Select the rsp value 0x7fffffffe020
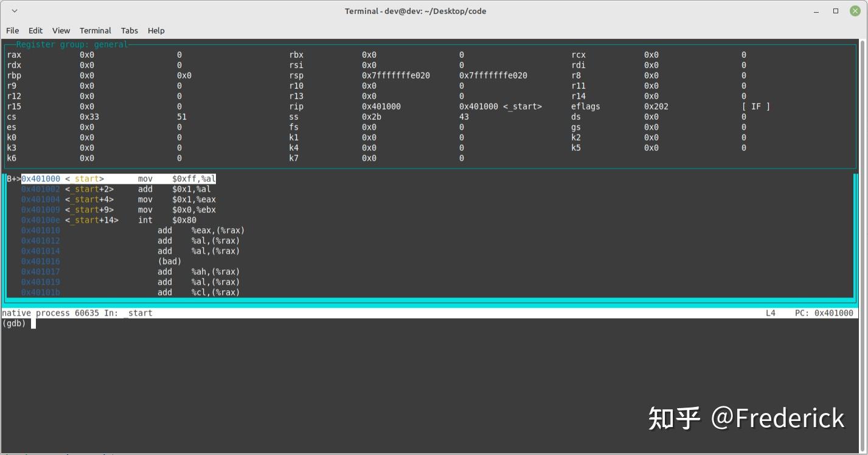The width and height of the screenshot is (868, 455). pos(395,75)
